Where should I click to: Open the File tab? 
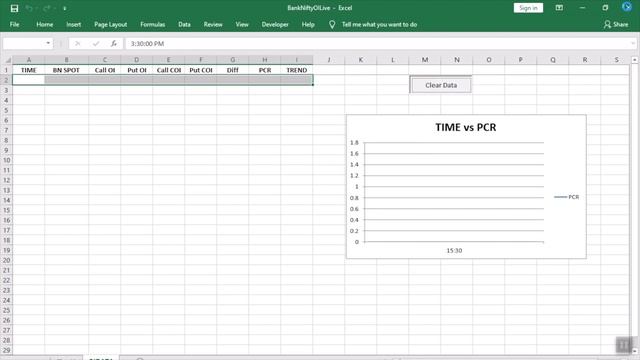click(x=14, y=24)
